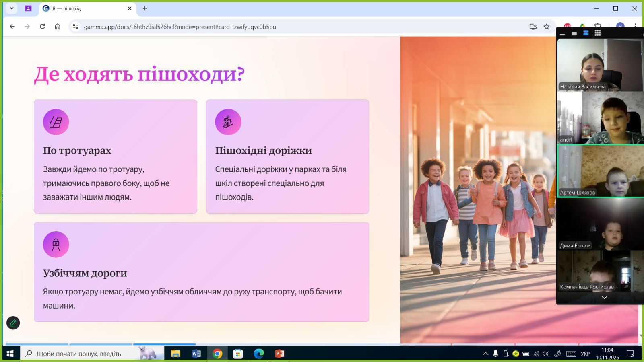The height and width of the screenshot is (362, 644).
Task: Expand more participants with the down chevron
Action: tap(604, 298)
